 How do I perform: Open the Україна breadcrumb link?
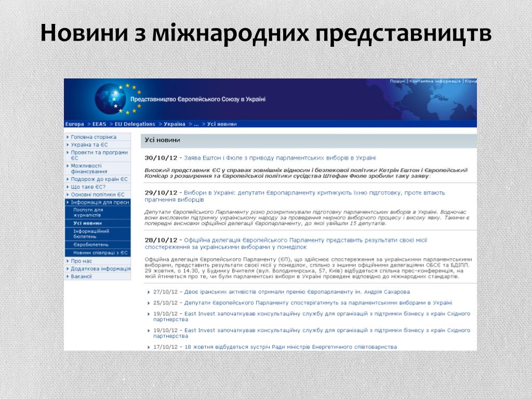point(175,124)
